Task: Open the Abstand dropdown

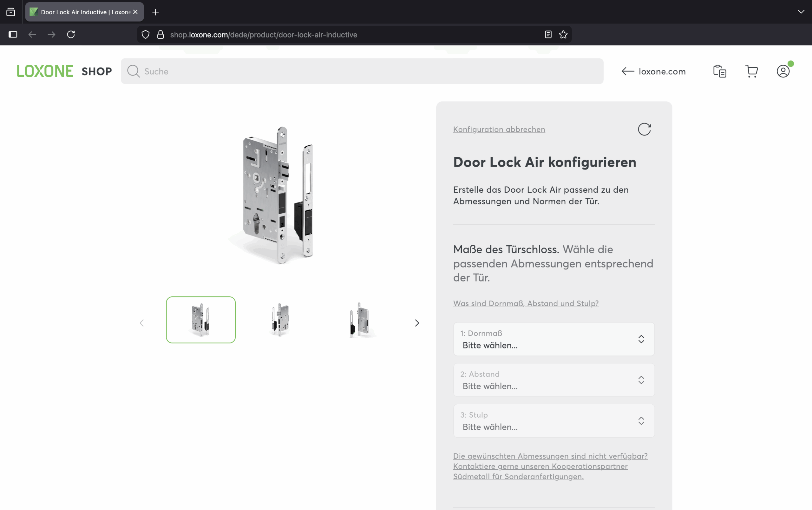Action: pos(553,380)
